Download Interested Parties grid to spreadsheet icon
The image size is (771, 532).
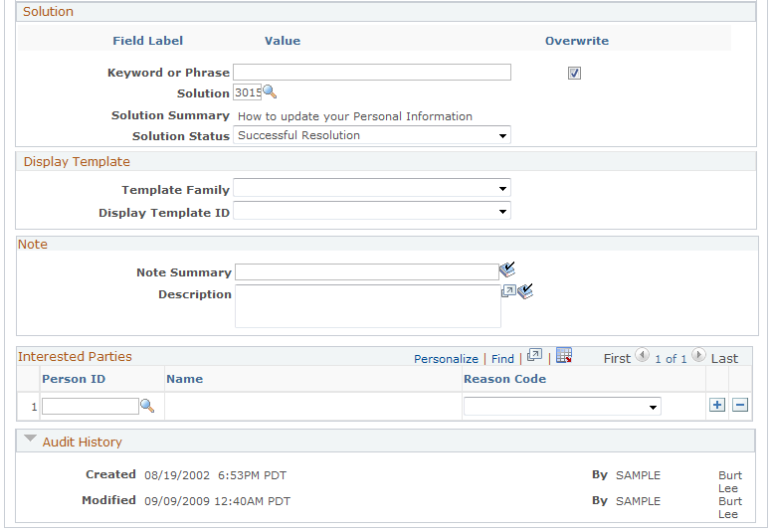[563, 355]
